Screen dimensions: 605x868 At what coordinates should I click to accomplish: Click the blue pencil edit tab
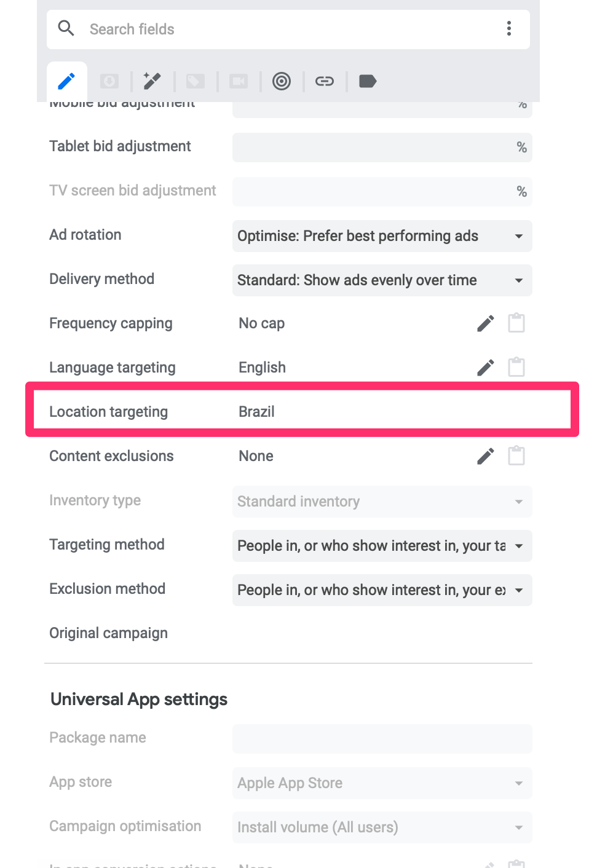click(x=66, y=81)
